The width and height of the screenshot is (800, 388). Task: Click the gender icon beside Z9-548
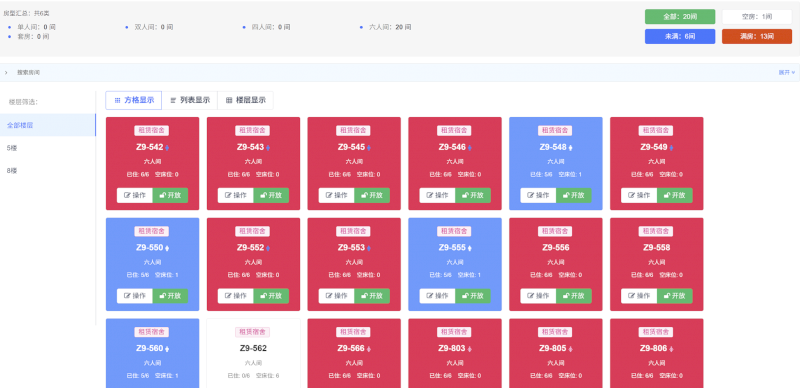point(570,148)
